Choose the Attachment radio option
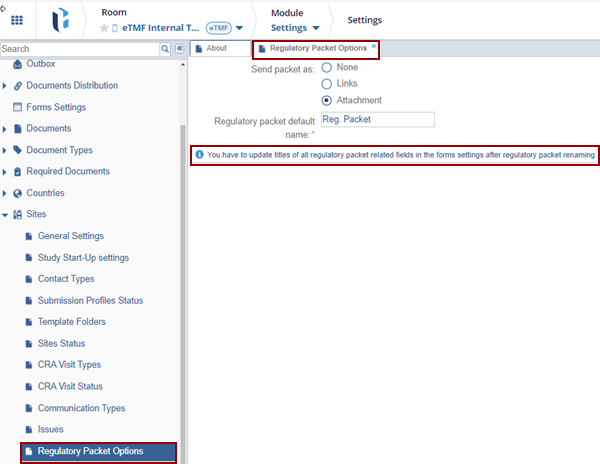 (326, 100)
